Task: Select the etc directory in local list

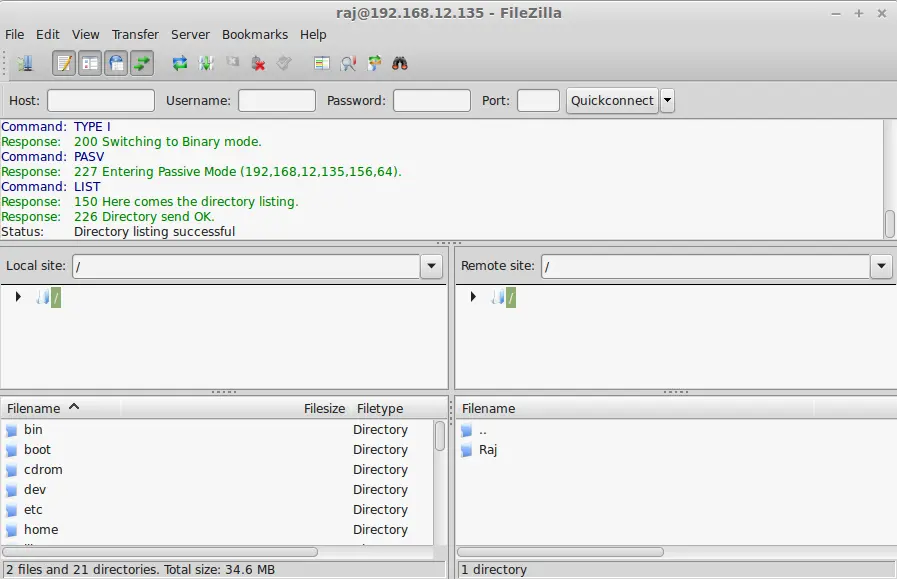Action: click(x=217, y=510)
